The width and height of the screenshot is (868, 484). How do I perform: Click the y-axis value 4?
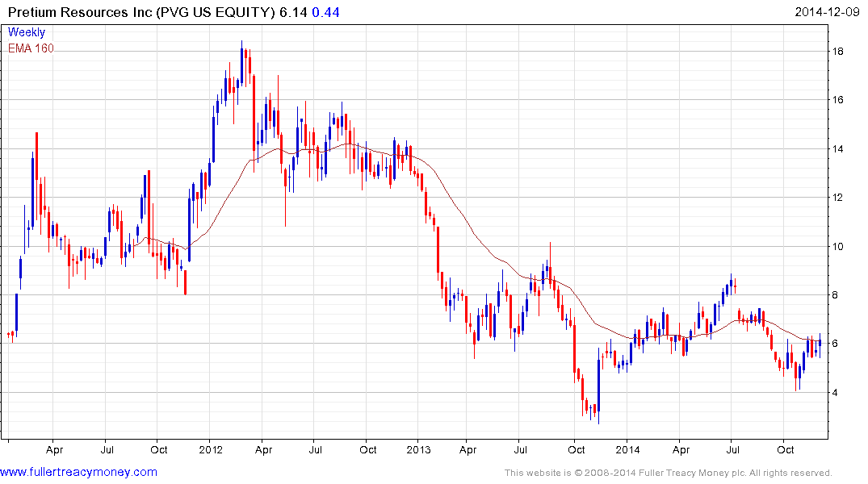836,393
